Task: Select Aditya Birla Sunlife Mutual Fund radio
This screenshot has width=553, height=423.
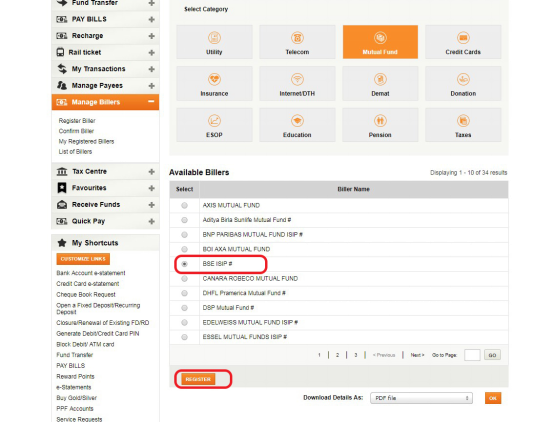Action: tap(184, 220)
